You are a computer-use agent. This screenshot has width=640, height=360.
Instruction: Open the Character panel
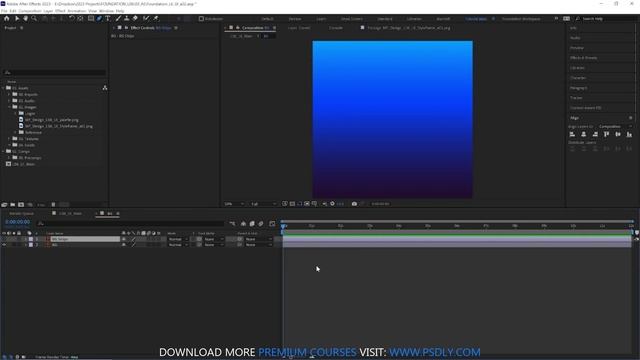pos(578,78)
